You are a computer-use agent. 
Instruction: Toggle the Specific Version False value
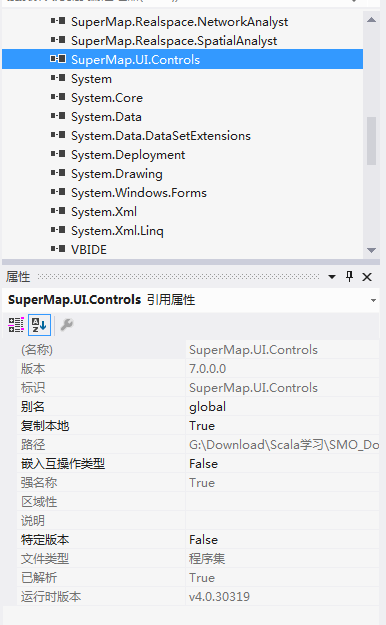pyautogui.click(x=282, y=540)
